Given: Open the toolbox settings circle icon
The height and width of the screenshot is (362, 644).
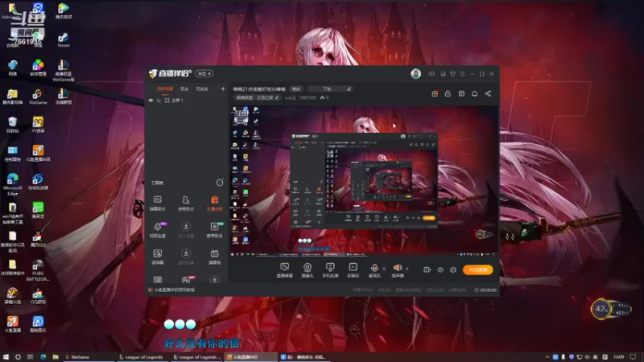Looking at the screenshot, I should coord(220,183).
